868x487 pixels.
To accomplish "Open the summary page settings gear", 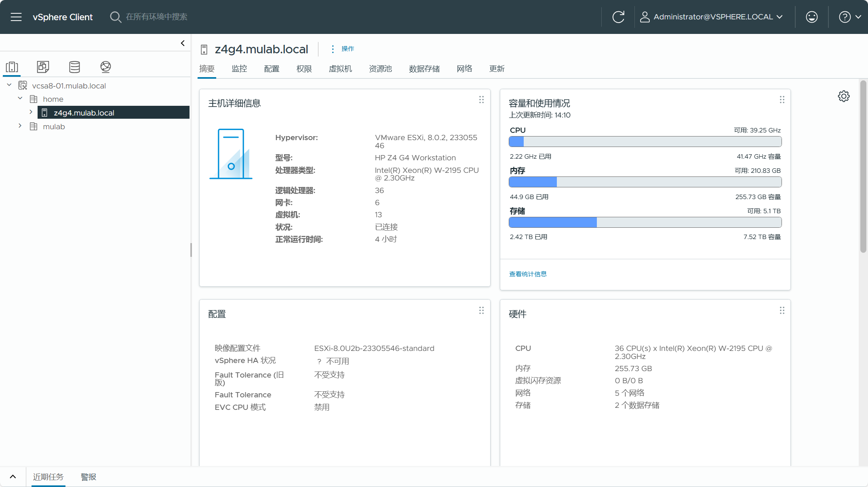I will pos(843,96).
